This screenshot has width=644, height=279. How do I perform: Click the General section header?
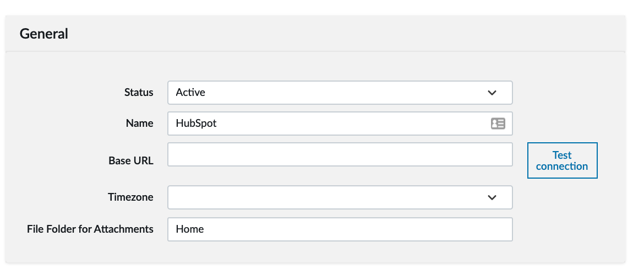(315, 33)
